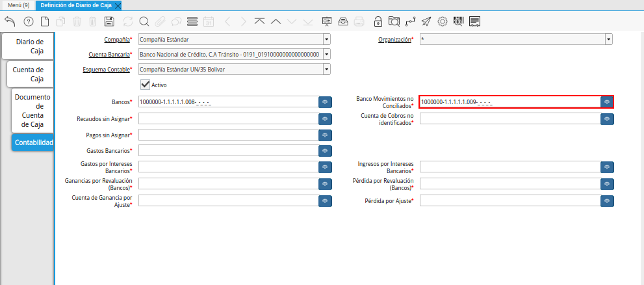Click the Esquema Contable label link
This screenshot has height=285, width=644.
pos(105,70)
